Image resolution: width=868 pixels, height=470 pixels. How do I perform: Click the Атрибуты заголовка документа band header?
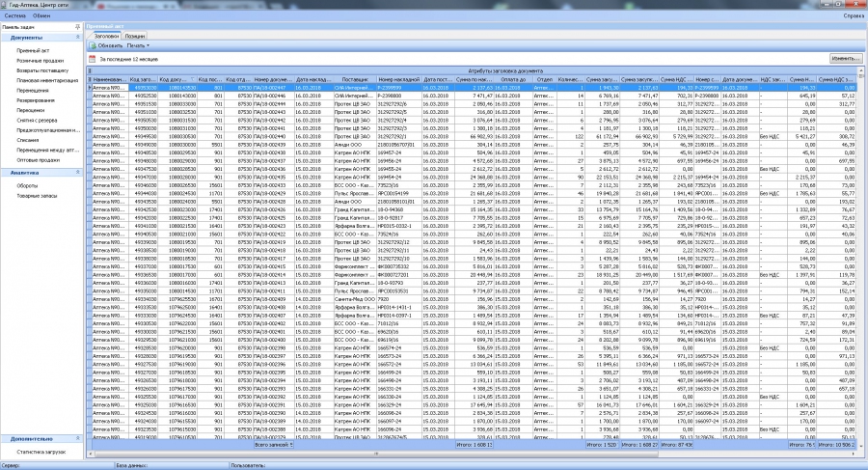click(x=505, y=71)
